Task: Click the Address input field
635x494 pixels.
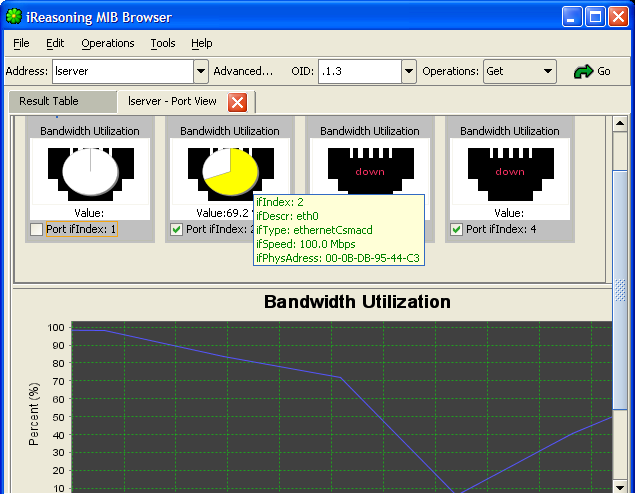Action: [x=121, y=71]
